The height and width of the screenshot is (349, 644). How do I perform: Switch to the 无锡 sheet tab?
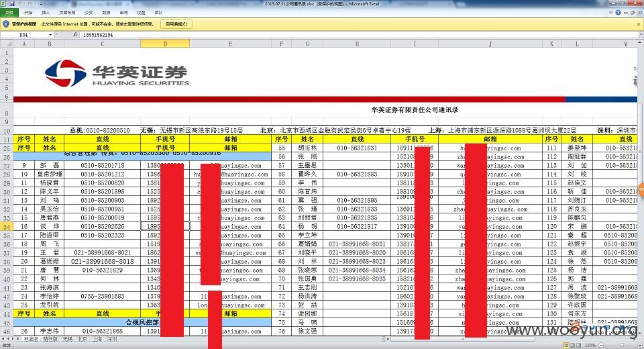pyautogui.click(x=67, y=339)
